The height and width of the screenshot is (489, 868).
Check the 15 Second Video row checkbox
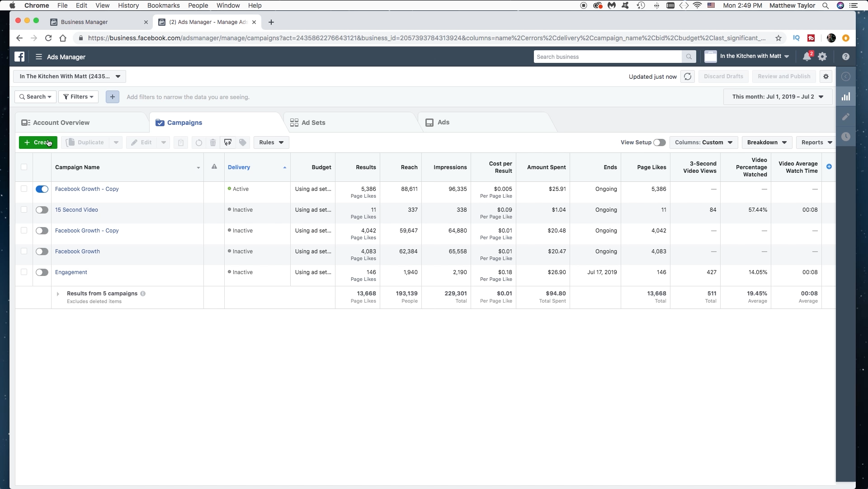[24, 209]
